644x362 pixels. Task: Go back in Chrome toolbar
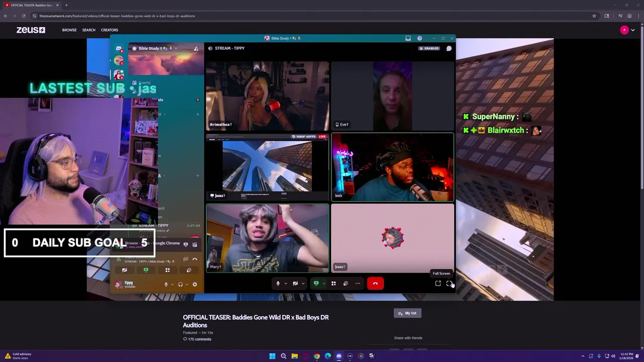pos(6,16)
